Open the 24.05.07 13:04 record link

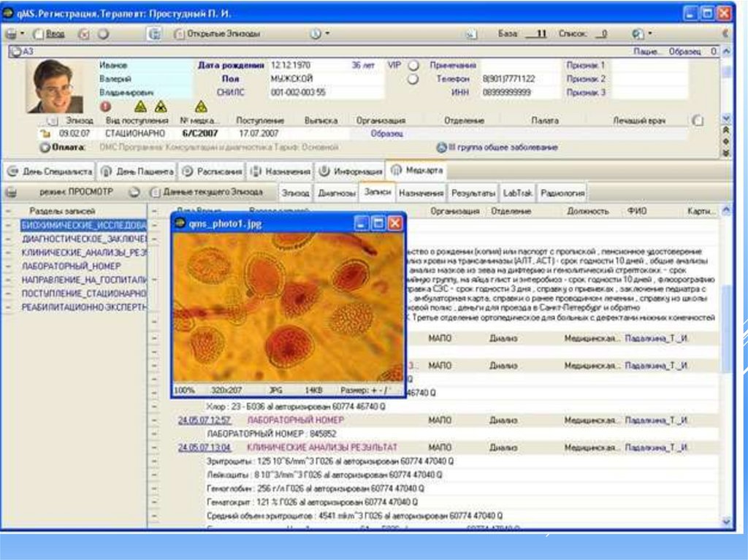tap(205, 448)
